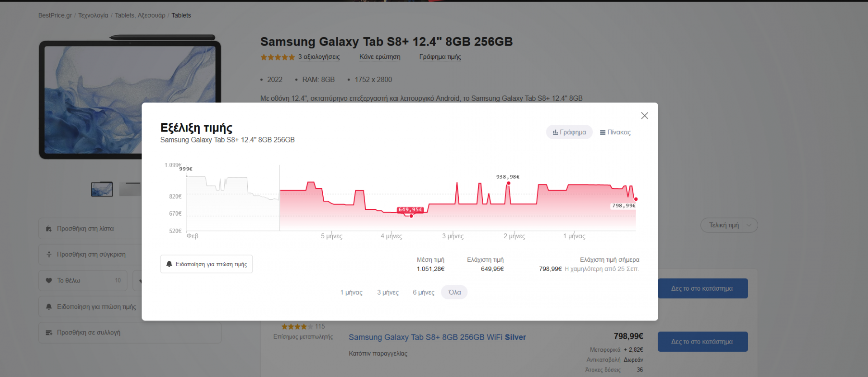
Task: Select the 1 μήνας time range
Action: (x=351, y=292)
